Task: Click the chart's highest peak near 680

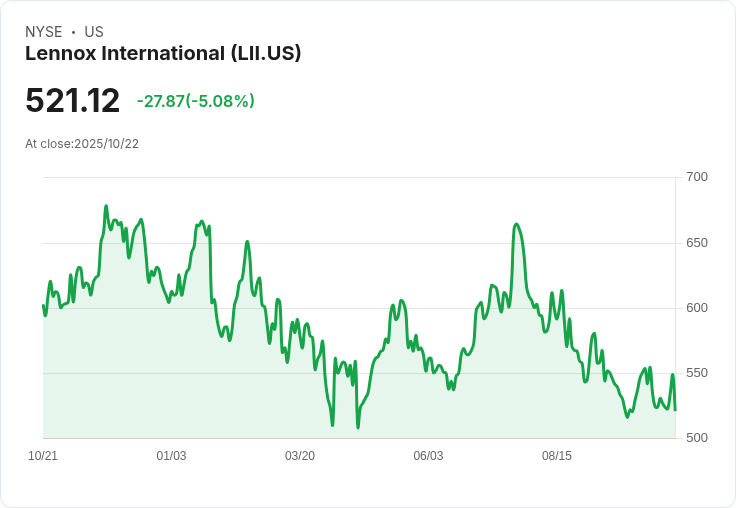Action: (106, 206)
